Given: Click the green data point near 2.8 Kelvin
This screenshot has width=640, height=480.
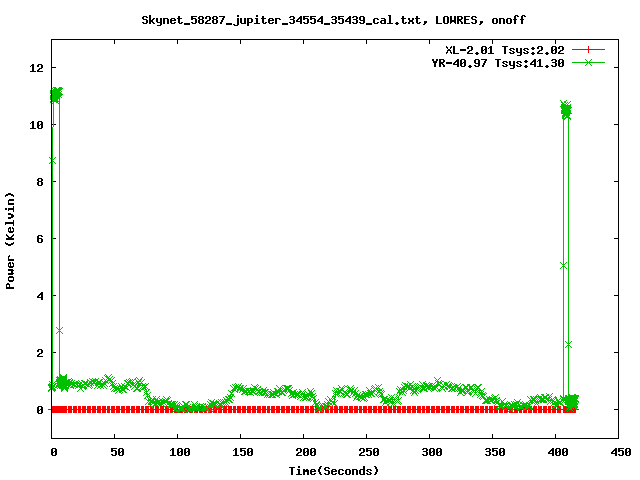Looking at the screenshot, I should tap(60, 331).
